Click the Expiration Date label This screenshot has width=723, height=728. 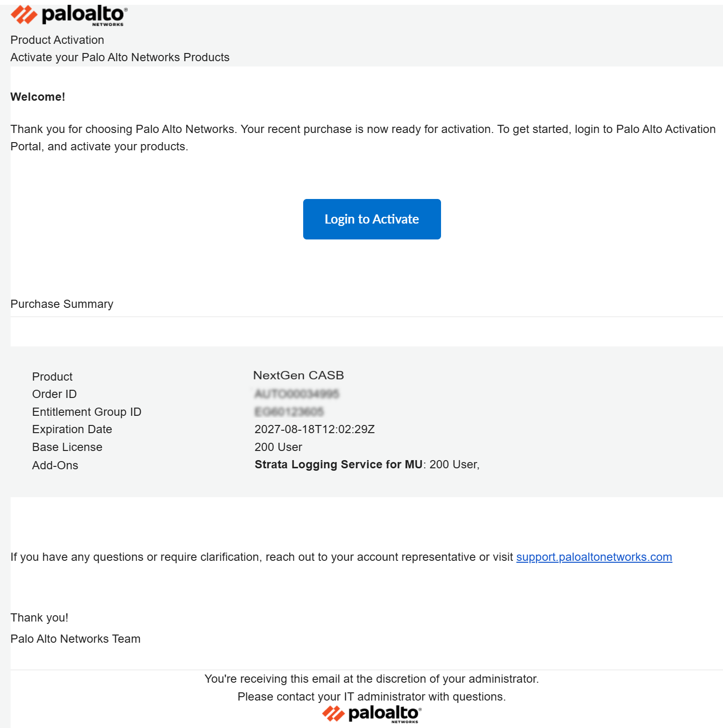[72, 429]
